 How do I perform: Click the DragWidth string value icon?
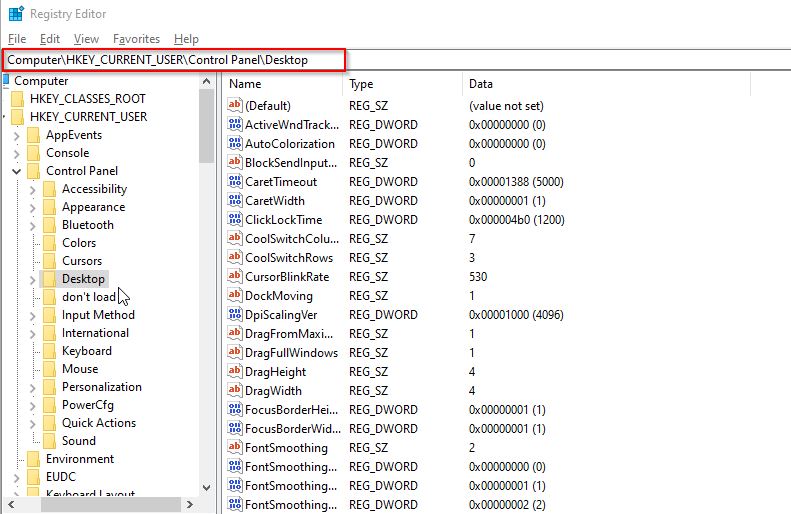235,390
